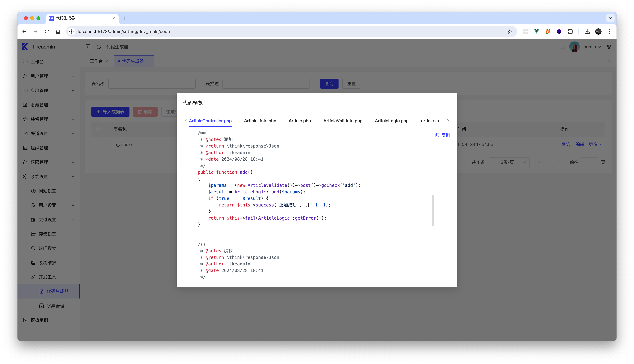Switch to ArticleLists.php tab

tap(260, 121)
